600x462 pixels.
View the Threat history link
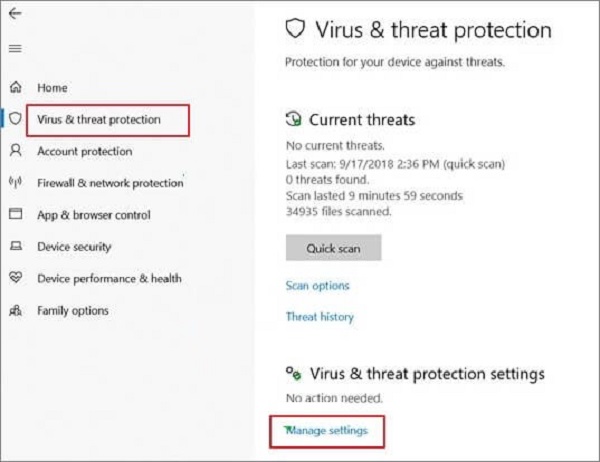tap(319, 317)
